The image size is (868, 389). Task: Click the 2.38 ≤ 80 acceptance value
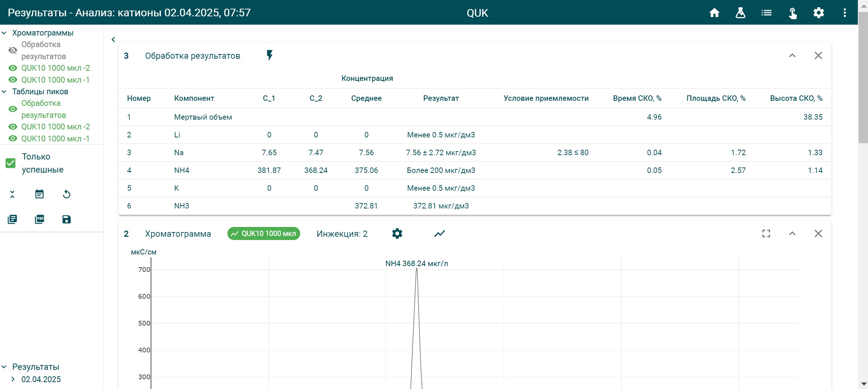tap(573, 153)
